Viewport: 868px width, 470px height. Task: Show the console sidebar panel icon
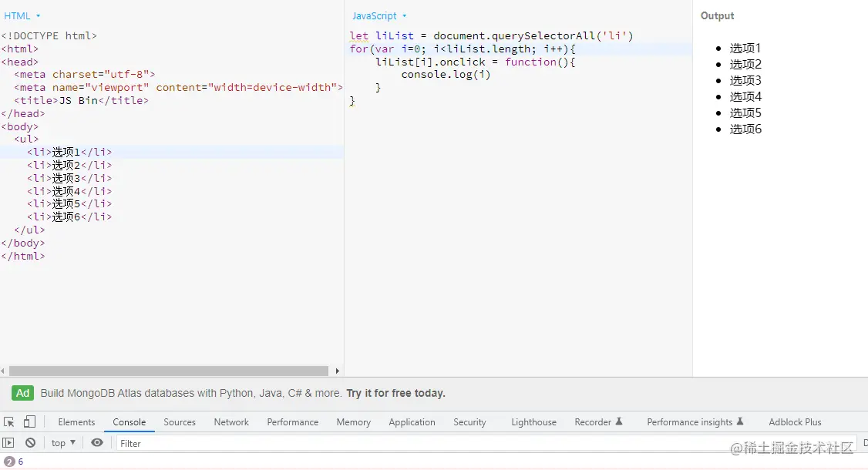tap(8, 443)
